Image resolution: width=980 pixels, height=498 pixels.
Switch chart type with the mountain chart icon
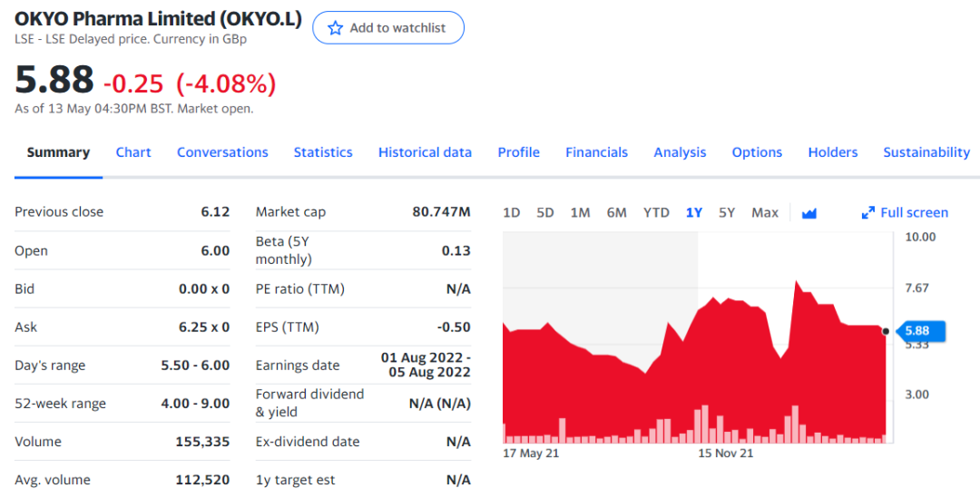point(809,213)
